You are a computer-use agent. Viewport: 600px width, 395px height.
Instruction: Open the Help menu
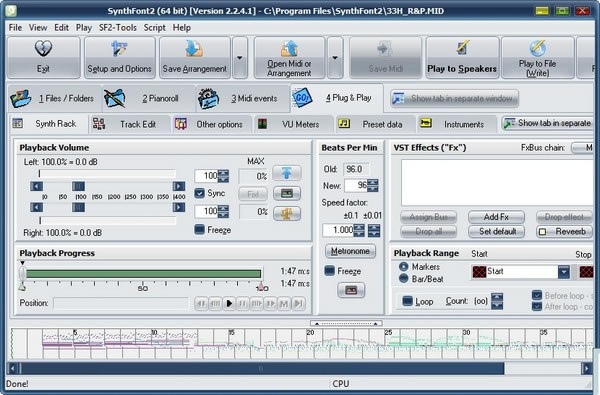pos(182,28)
